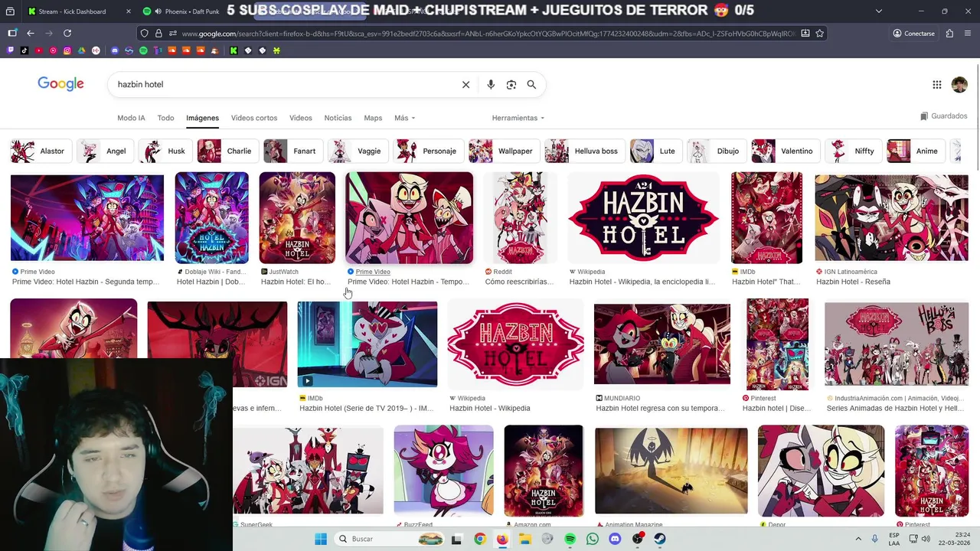
Task: Open the Google account avatar
Action: pos(959,85)
